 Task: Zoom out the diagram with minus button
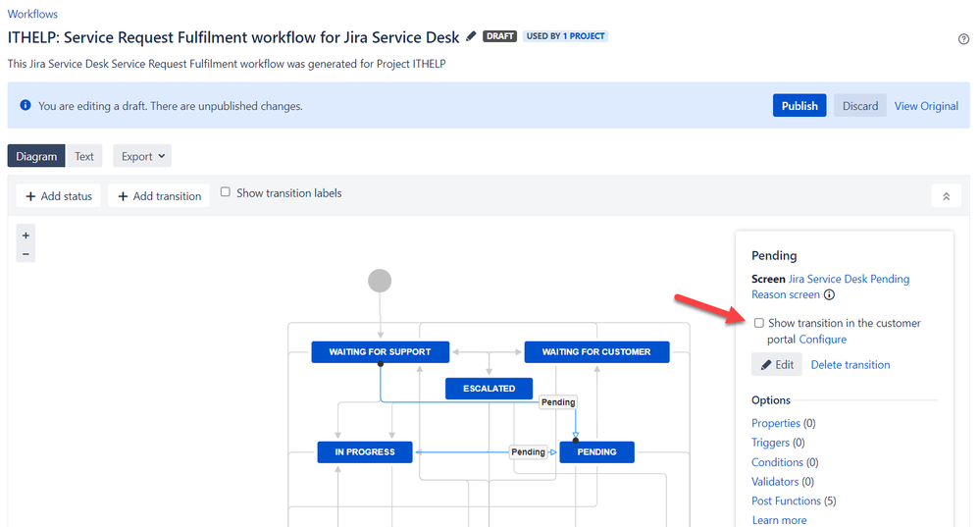tap(26, 254)
